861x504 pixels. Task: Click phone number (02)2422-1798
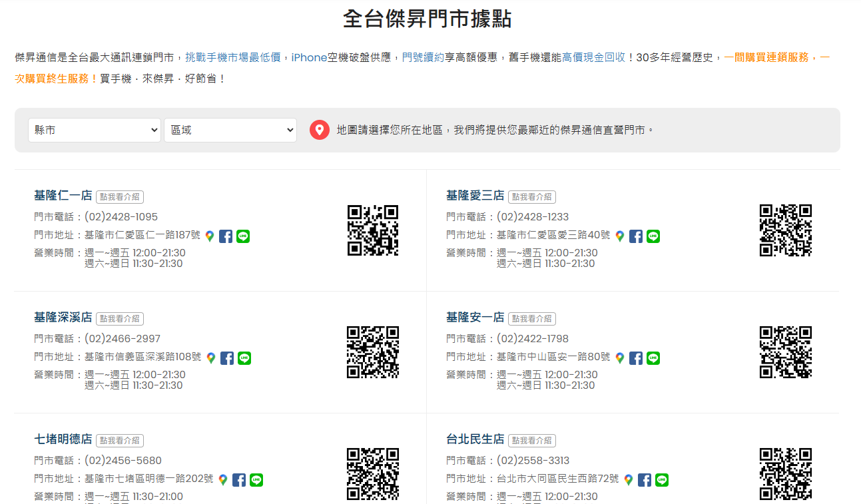point(533,339)
